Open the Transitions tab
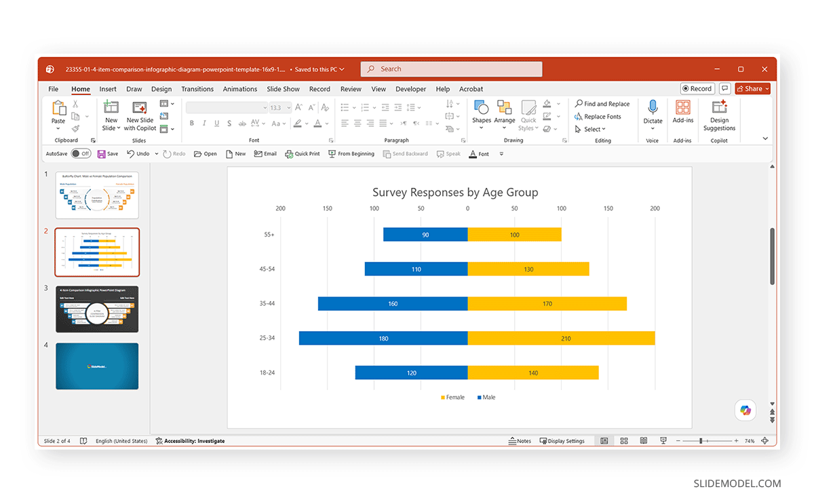This screenshot has width=814, height=504. tap(197, 89)
